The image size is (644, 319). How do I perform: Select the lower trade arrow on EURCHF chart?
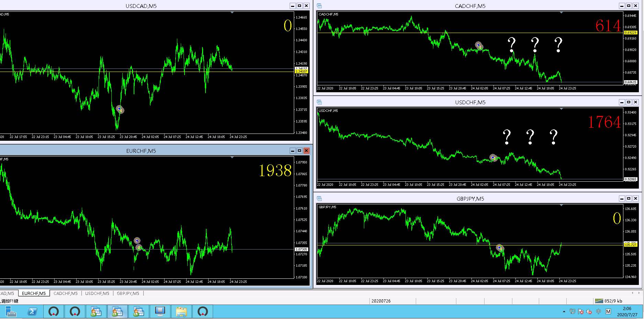[138, 247]
